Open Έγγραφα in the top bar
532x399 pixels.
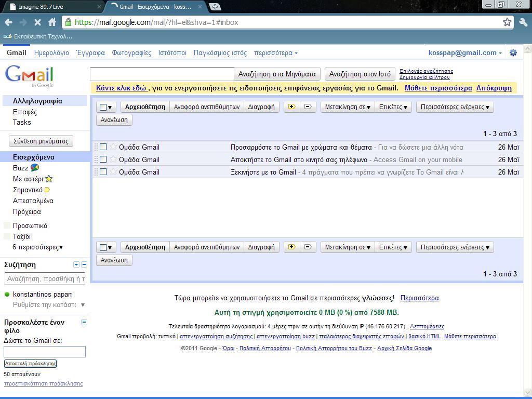click(x=90, y=52)
